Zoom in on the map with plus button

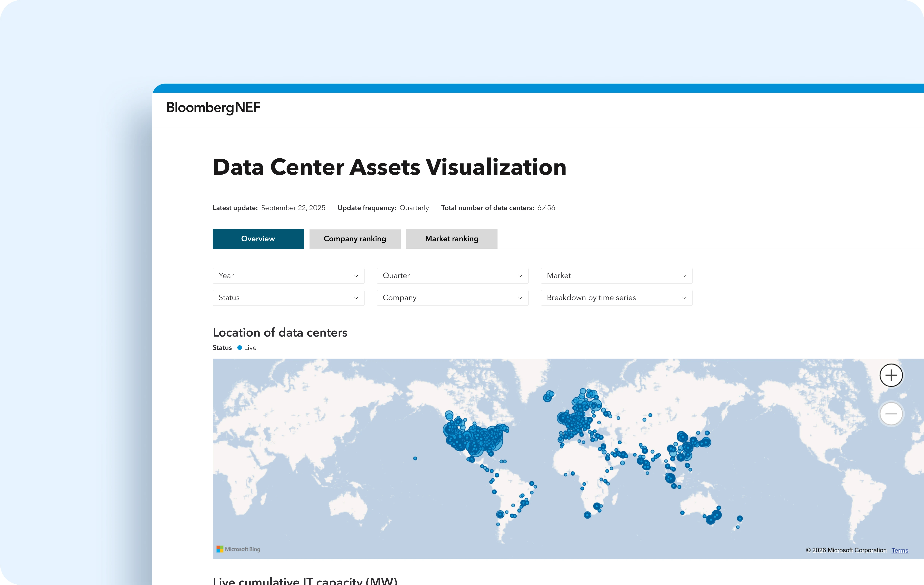point(891,375)
